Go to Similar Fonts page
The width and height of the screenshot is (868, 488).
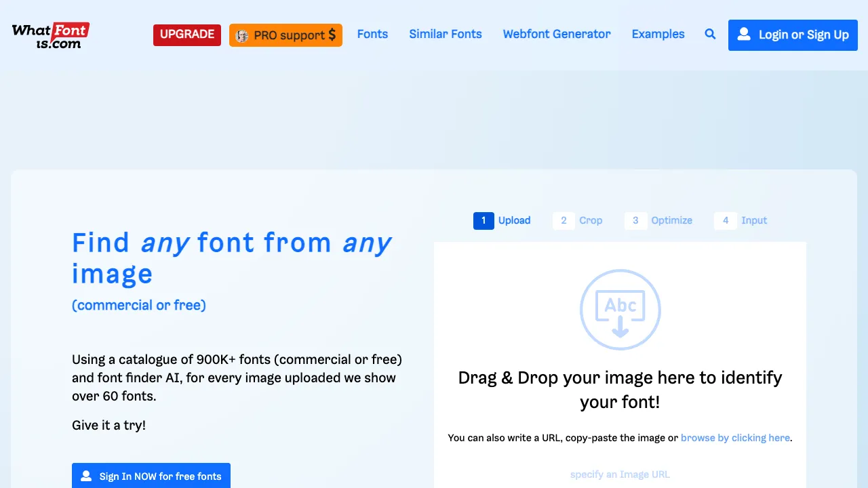[x=446, y=34]
